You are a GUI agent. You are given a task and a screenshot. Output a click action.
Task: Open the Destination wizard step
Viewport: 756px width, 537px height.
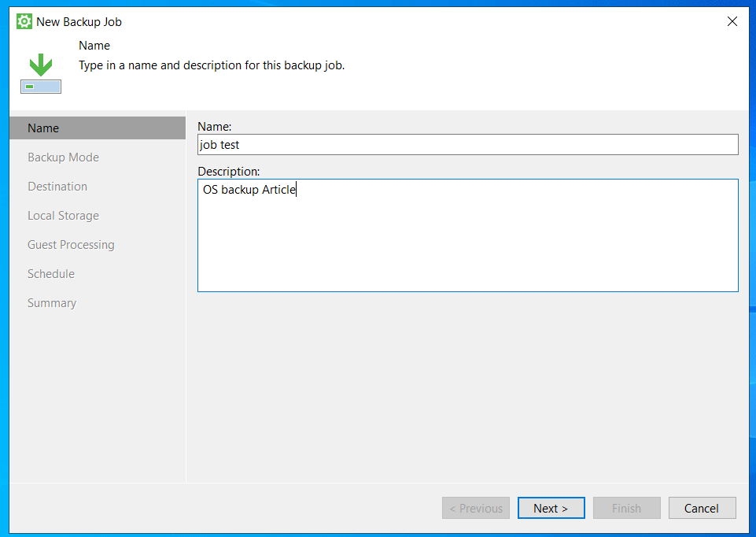57,187
